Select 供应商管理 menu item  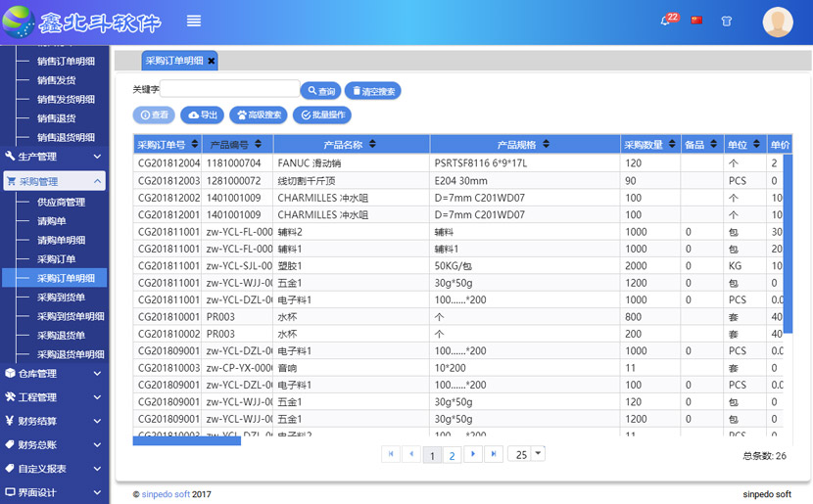click(61, 203)
